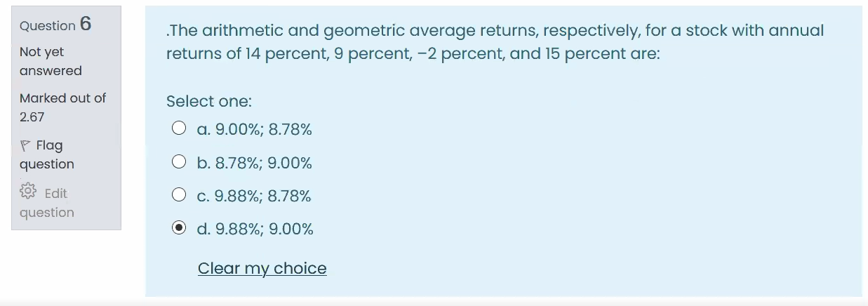Pick the option c radio button
Screen dimensions: 868x306
(x=179, y=195)
